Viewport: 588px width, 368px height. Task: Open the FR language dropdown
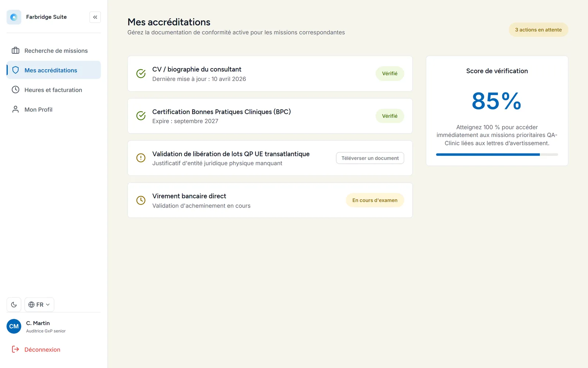(x=39, y=305)
